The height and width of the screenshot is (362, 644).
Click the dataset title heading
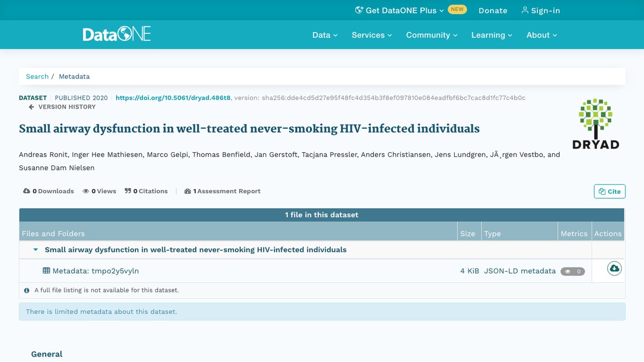[249, 129]
